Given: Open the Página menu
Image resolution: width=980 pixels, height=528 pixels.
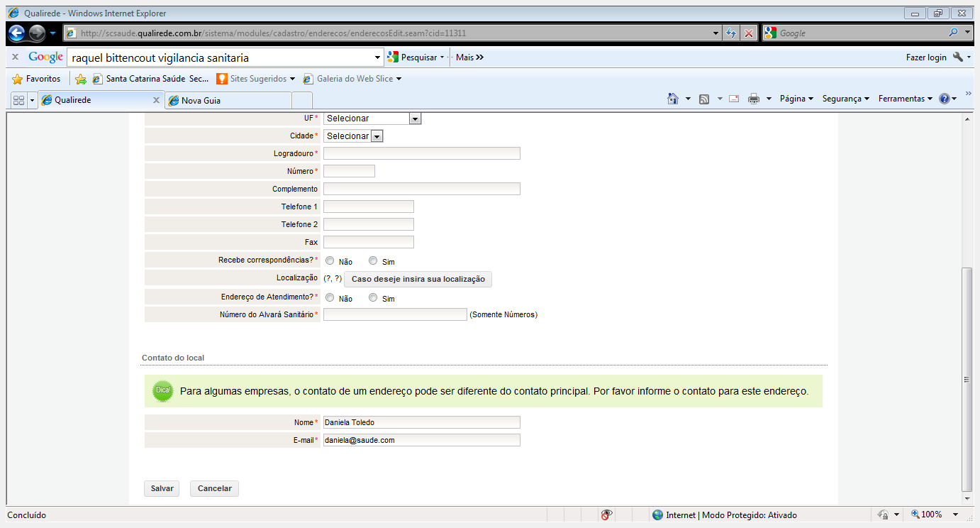Looking at the screenshot, I should [796, 99].
